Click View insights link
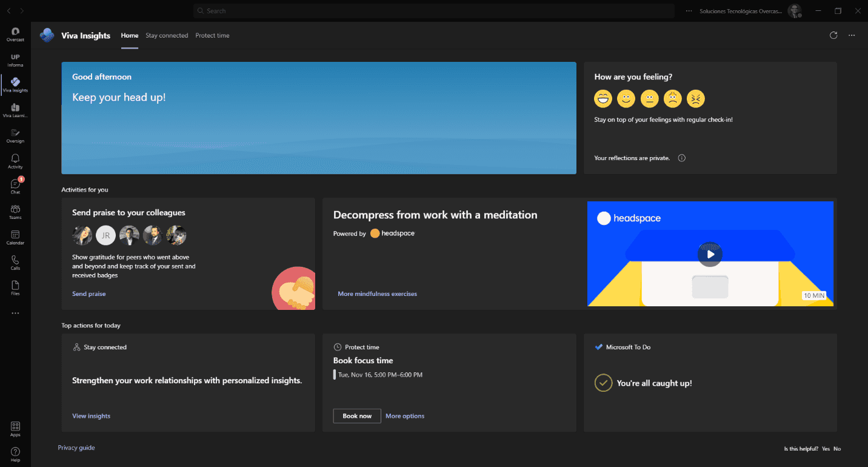The image size is (868, 467). (91, 416)
